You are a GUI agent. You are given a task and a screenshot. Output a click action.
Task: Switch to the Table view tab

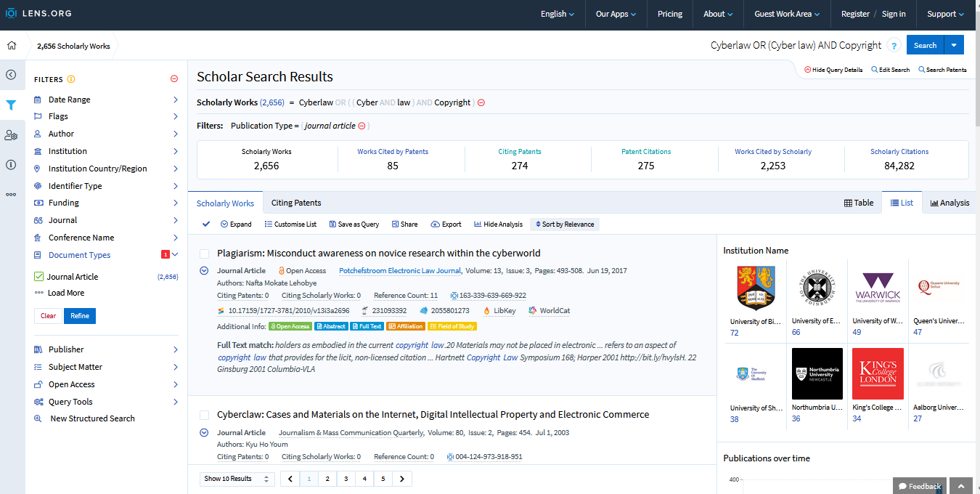[x=859, y=203]
